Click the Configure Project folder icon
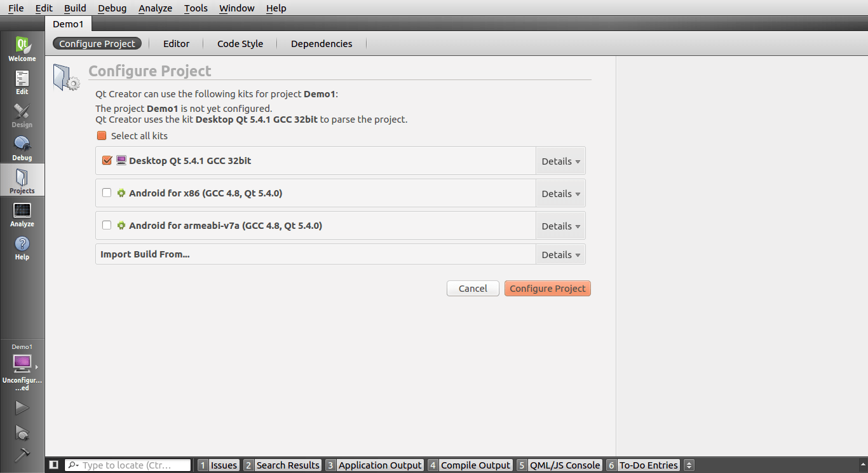The image size is (868, 473). click(65, 78)
